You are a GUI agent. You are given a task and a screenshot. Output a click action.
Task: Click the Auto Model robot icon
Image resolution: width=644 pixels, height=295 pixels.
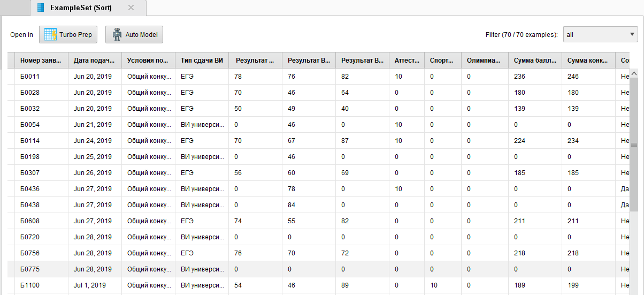click(x=117, y=35)
